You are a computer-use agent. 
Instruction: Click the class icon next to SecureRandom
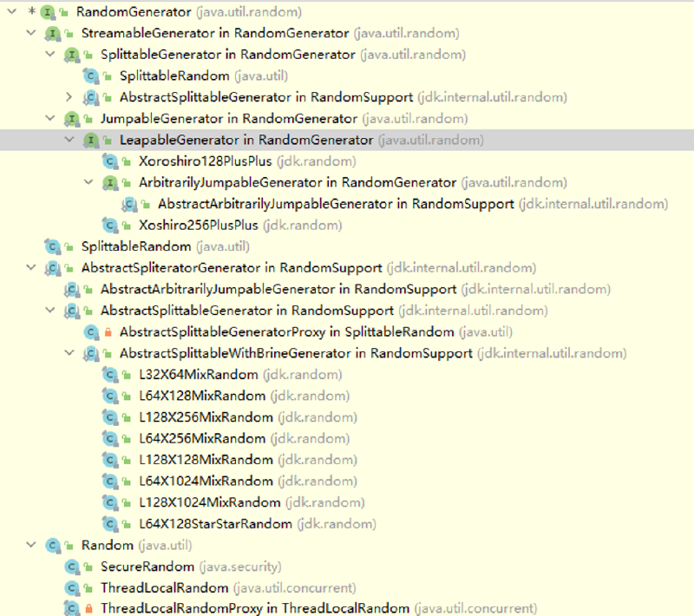coord(71,567)
